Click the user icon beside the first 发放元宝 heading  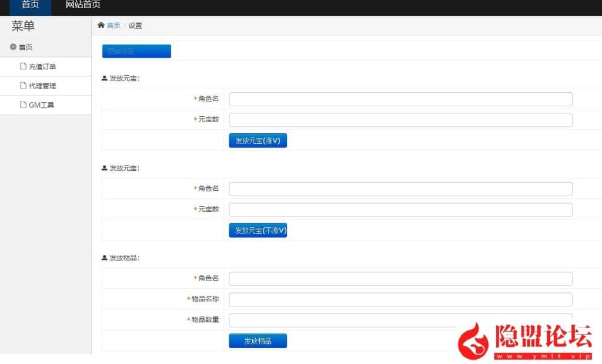(x=105, y=78)
